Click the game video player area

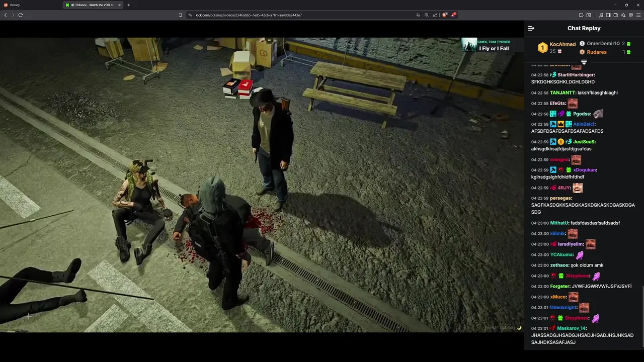click(x=262, y=185)
